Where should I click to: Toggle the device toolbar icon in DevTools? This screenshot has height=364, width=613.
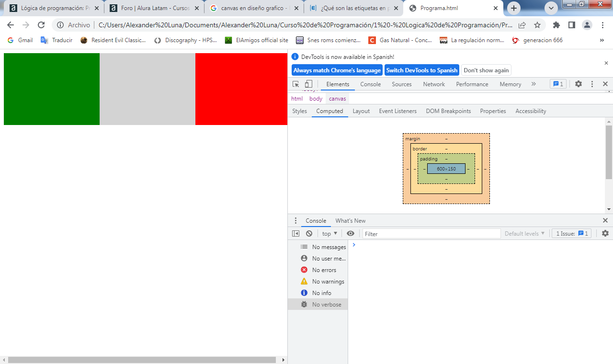309,84
